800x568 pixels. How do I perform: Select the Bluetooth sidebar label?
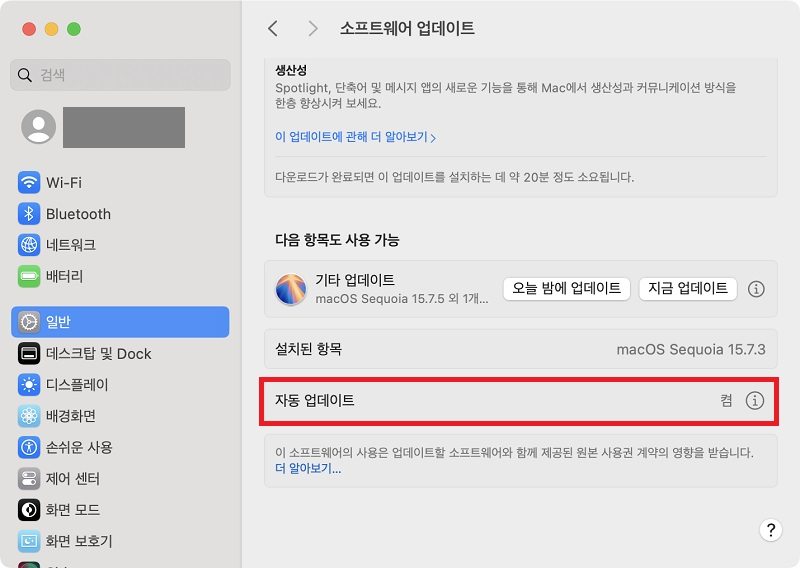(x=78, y=214)
